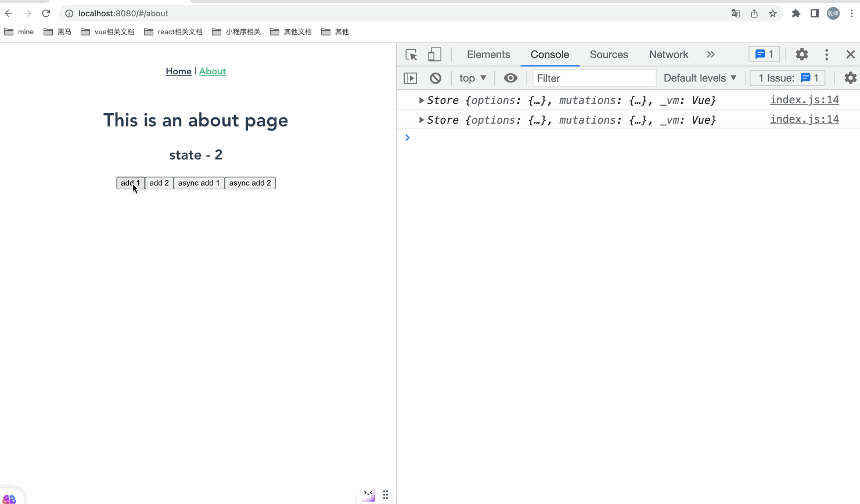Open the Default levels dropdown
The width and height of the screenshot is (860, 504).
[x=700, y=78]
